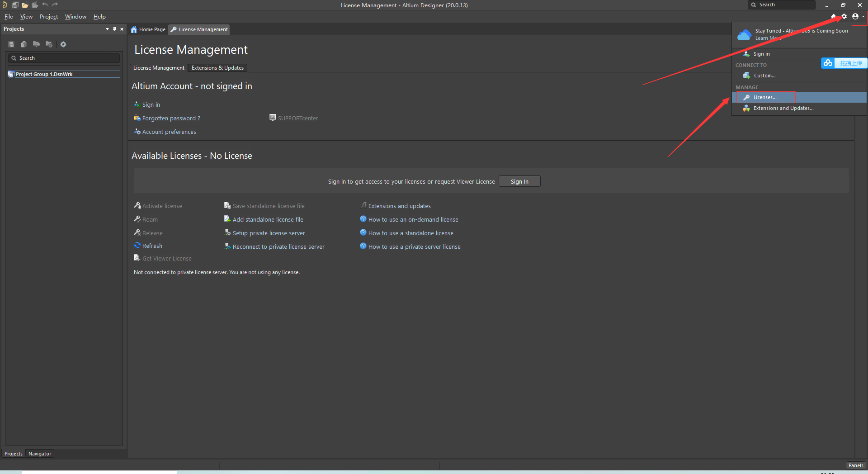Open the Projects panel dropdown arrow
Screen dimensions: 868x474
(107, 29)
